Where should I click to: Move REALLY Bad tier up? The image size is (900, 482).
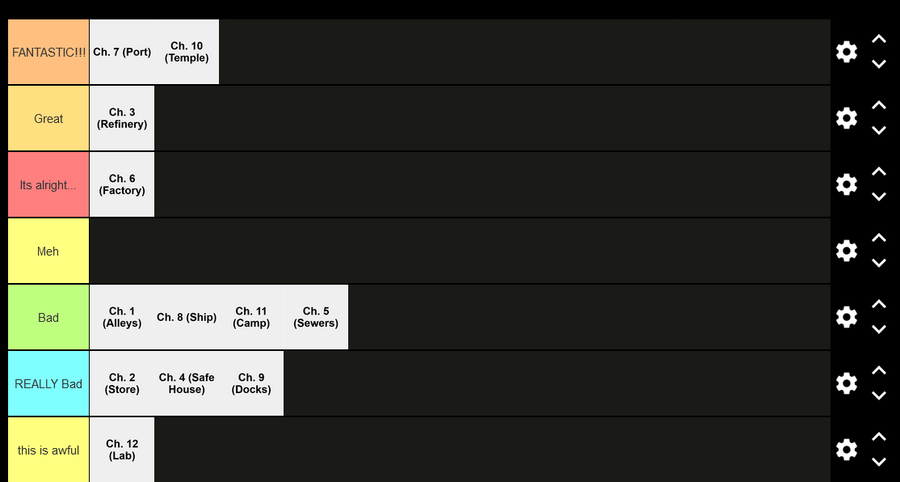click(879, 371)
